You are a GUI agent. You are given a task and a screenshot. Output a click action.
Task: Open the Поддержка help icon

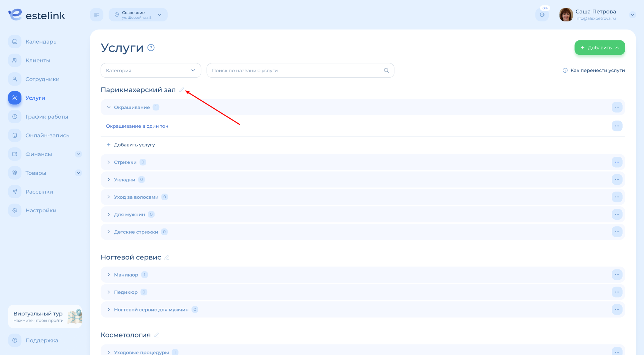tap(15, 340)
